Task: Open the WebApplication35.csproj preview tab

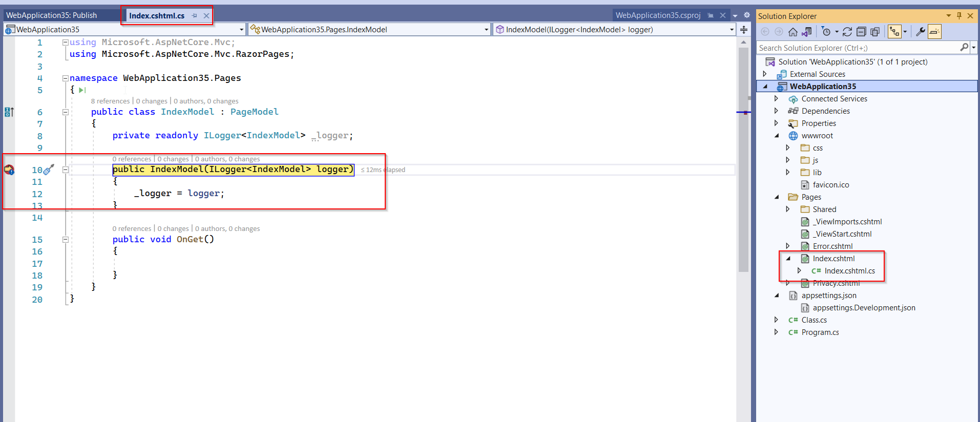Action: (658, 15)
